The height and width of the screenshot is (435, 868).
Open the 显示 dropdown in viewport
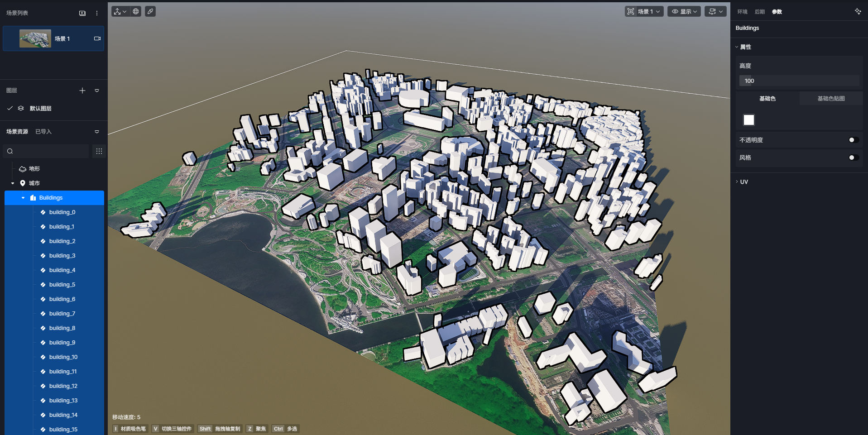pos(684,11)
